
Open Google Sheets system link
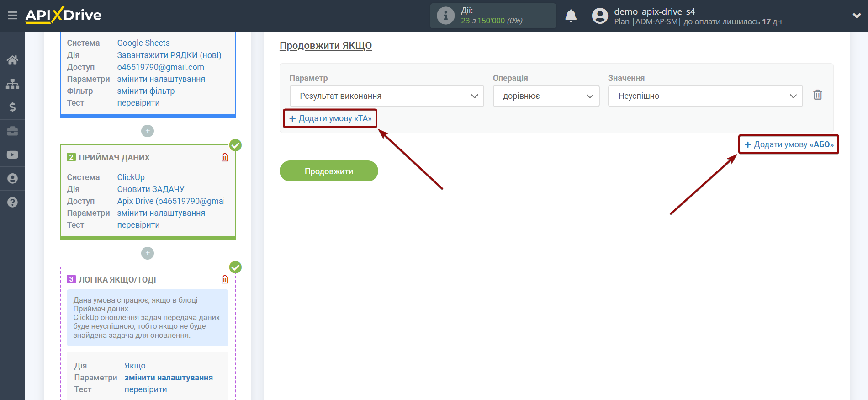[143, 43]
